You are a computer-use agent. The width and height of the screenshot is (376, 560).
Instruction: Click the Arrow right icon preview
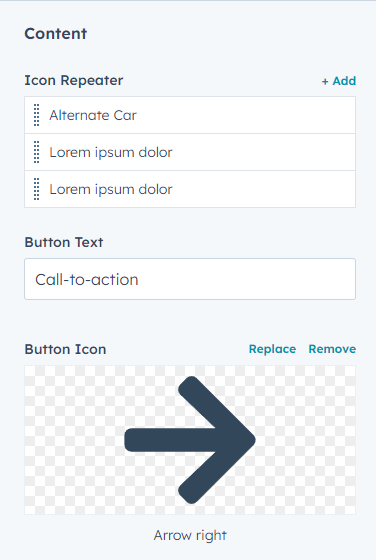pyautogui.click(x=190, y=440)
